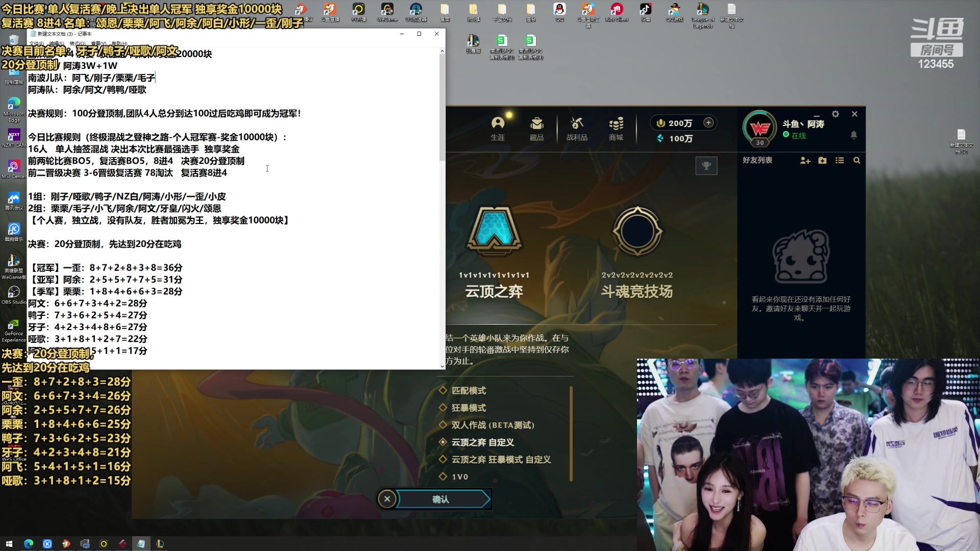Click the Windows Start button

(9, 544)
